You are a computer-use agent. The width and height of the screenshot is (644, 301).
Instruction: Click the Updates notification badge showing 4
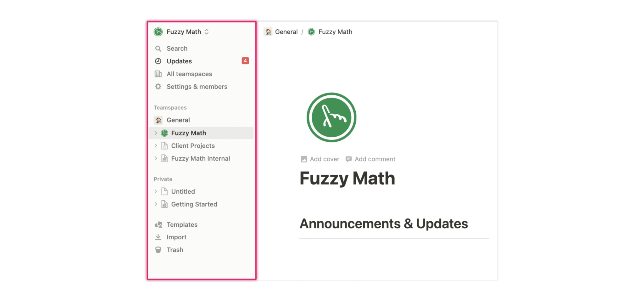coord(245,61)
